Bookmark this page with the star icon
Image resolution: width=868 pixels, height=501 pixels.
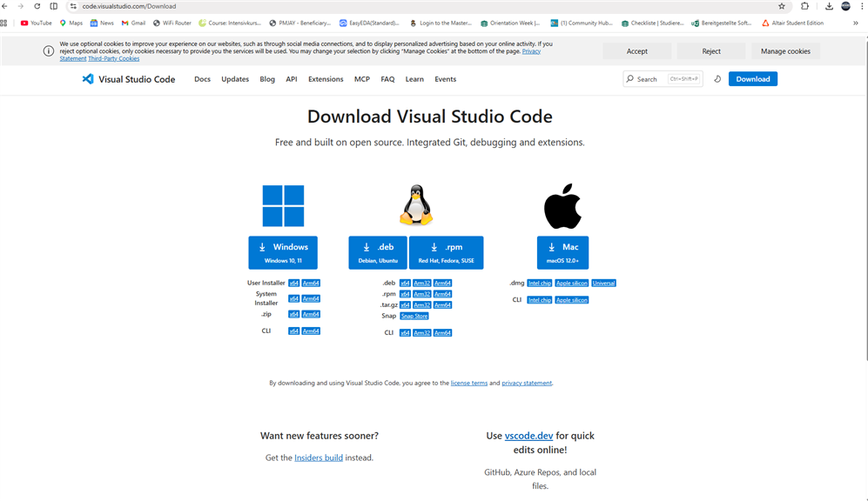pyautogui.click(x=782, y=6)
